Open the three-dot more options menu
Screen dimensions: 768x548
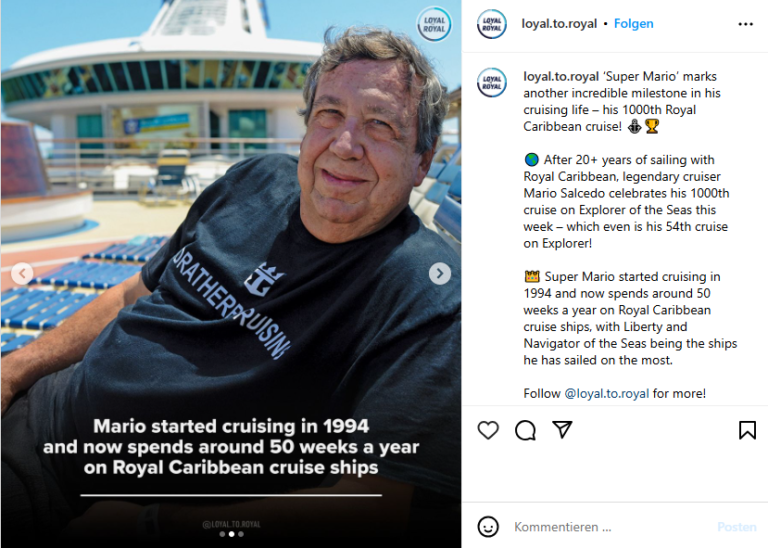tap(745, 24)
